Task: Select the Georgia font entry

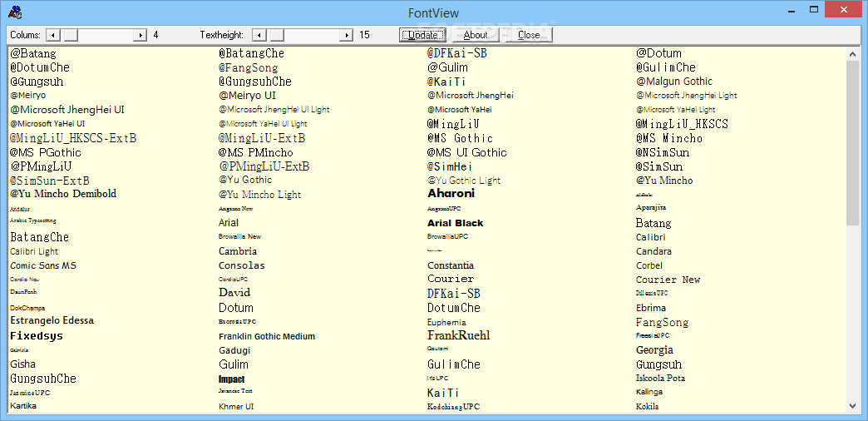Action: click(x=655, y=350)
